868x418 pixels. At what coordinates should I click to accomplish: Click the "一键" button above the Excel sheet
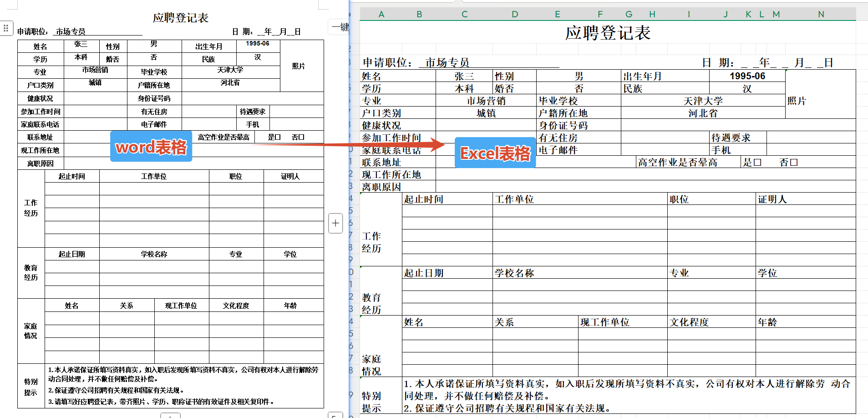[340, 27]
